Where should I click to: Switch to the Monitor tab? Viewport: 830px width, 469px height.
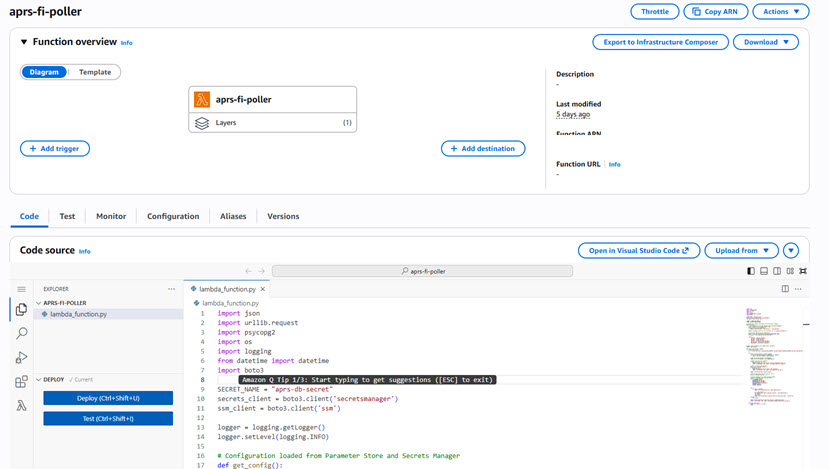click(111, 216)
